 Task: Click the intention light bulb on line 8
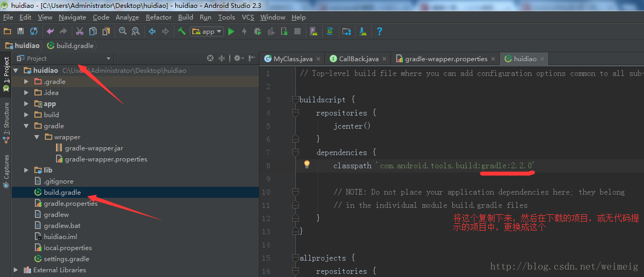306,165
